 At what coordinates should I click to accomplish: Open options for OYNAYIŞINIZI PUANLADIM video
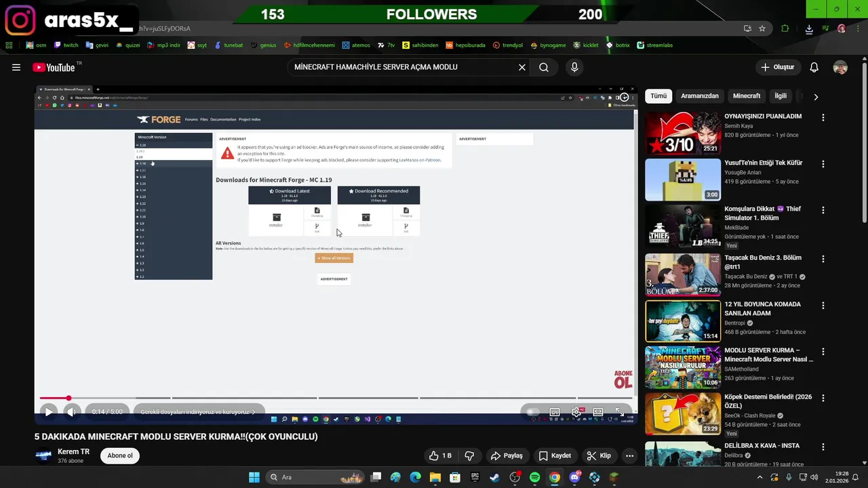tap(823, 117)
